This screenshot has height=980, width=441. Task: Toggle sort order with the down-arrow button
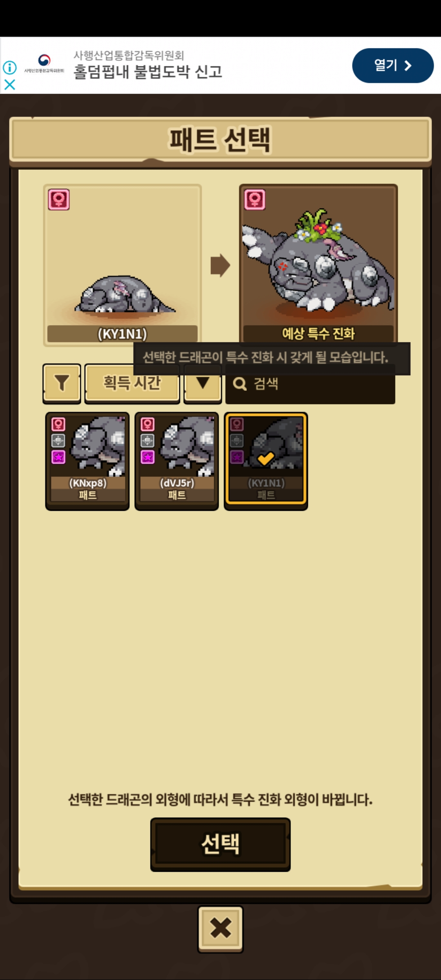click(x=203, y=383)
